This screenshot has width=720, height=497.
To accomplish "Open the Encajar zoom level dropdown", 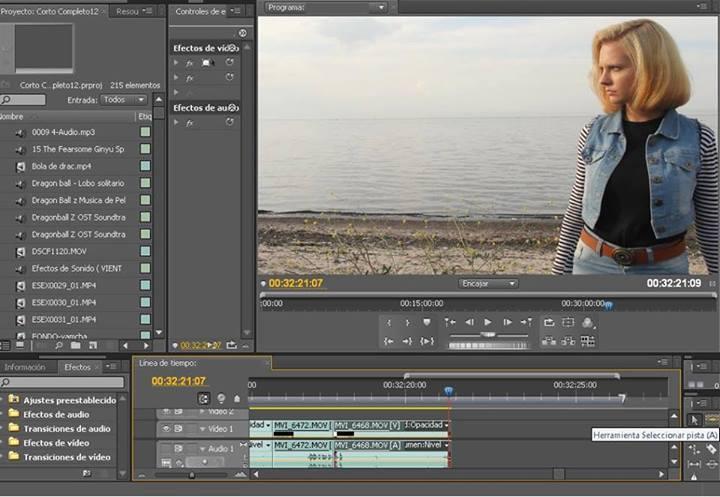I will pyautogui.click(x=488, y=283).
